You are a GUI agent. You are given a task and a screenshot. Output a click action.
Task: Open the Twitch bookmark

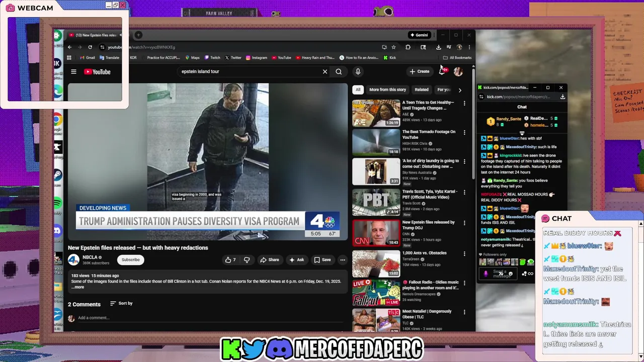(x=212, y=58)
